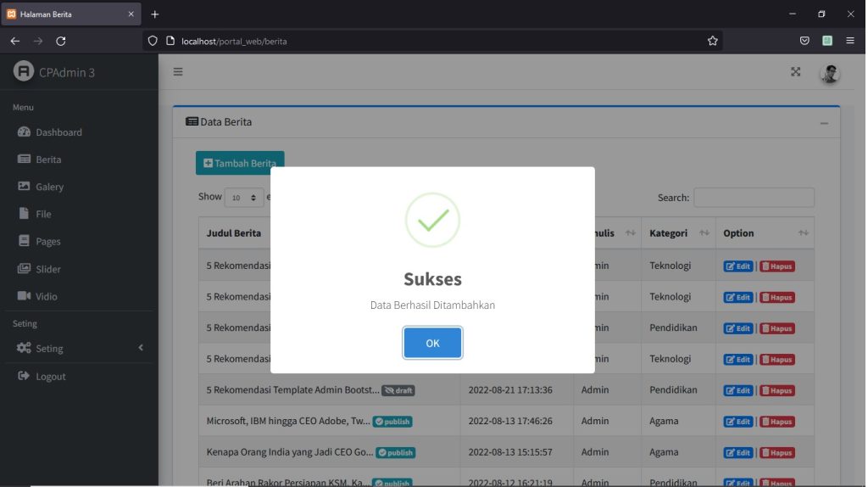Bookmark this page with the star icon
This screenshot has width=868, height=487.
click(712, 41)
